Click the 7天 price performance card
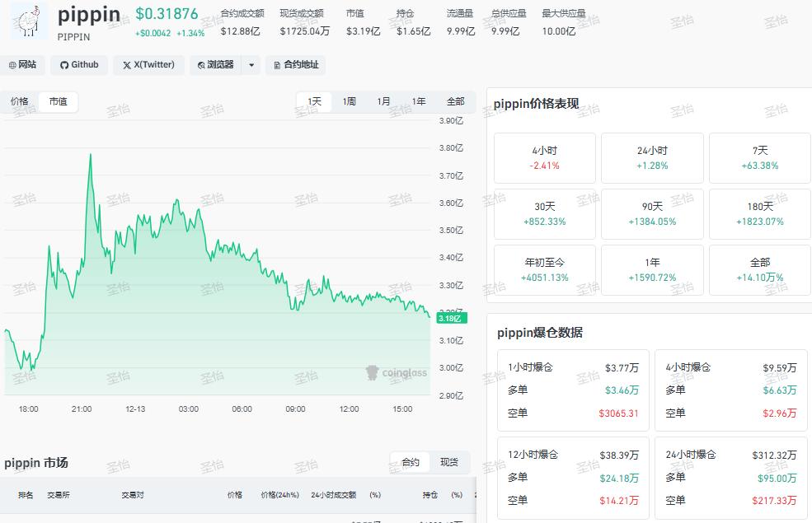 [759, 157]
